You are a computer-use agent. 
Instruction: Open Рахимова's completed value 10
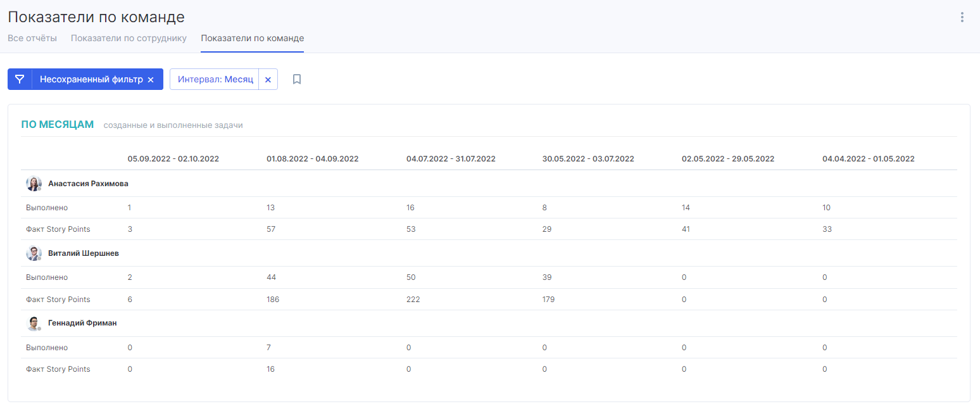coord(827,208)
